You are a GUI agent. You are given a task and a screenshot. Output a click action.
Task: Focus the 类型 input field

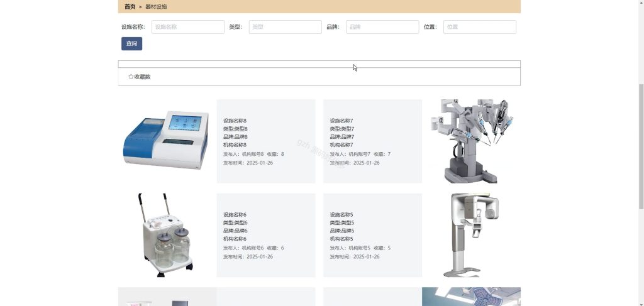[x=285, y=27]
